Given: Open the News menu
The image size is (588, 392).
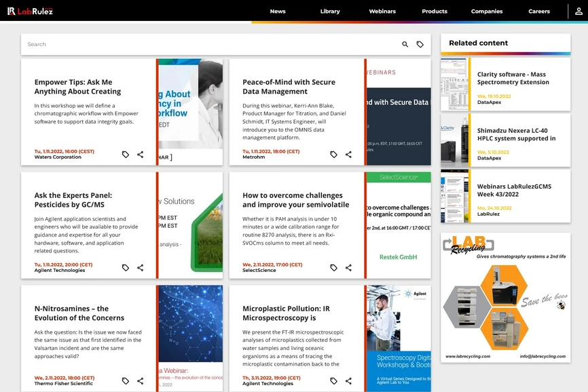Looking at the screenshot, I should 278,12.
